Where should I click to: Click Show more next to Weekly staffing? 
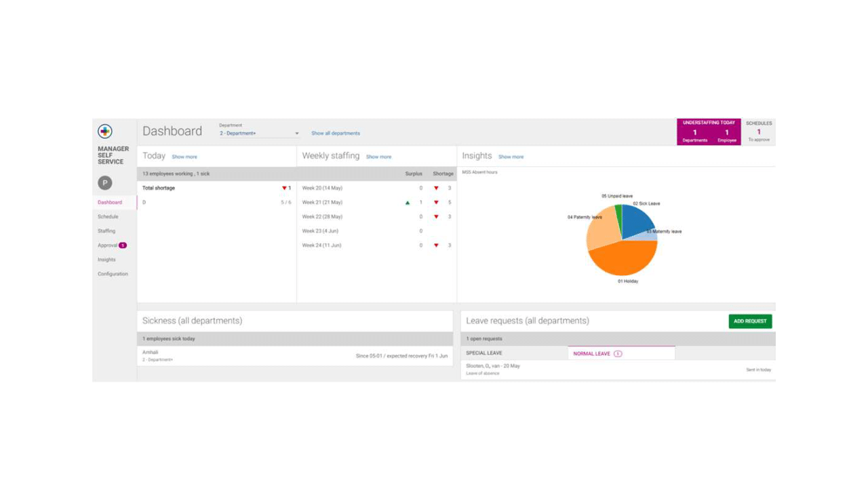pyautogui.click(x=378, y=157)
